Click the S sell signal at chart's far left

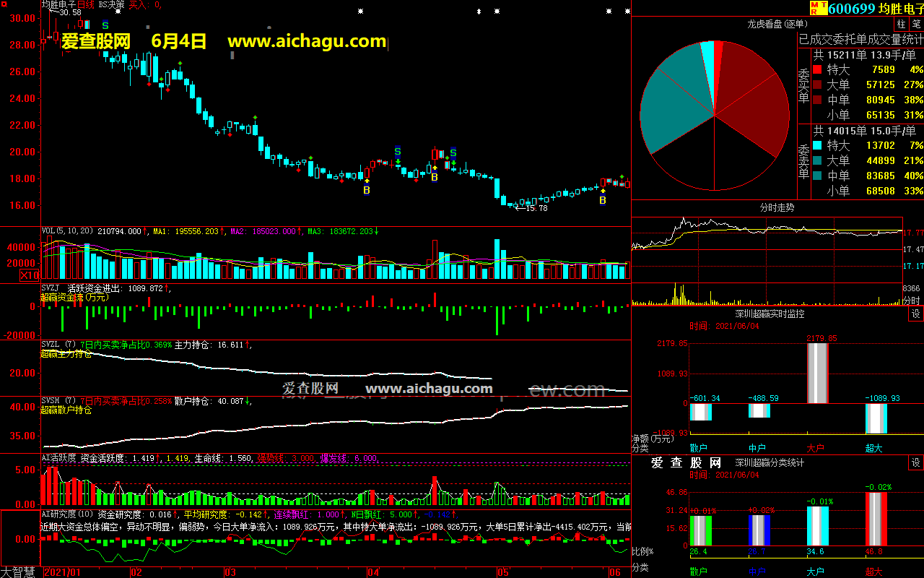(x=105, y=26)
